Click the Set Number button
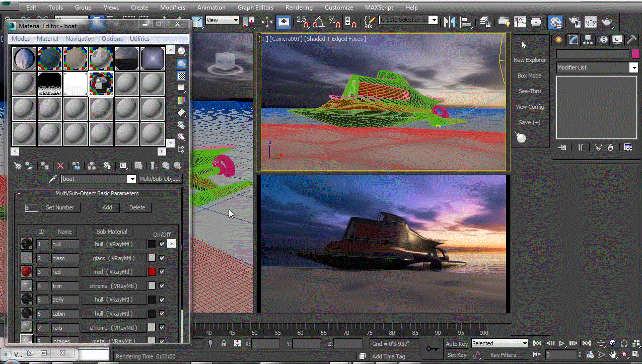642x364 pixels. coord(60,207)
